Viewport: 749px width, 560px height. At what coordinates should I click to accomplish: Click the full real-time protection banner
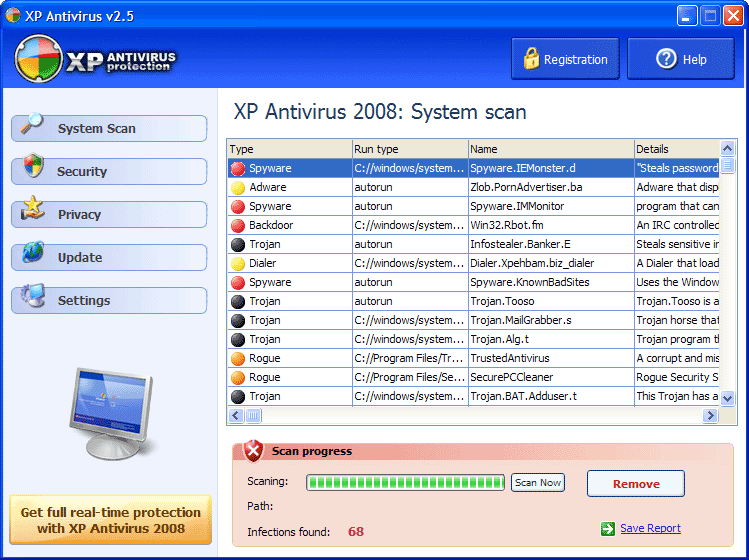click(110, 520)
